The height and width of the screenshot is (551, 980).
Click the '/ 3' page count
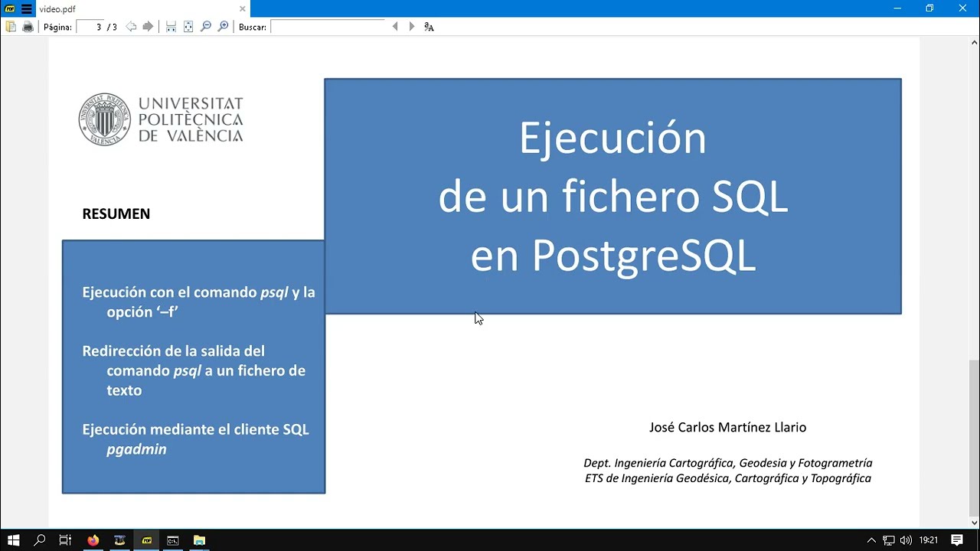coord(112,27)
